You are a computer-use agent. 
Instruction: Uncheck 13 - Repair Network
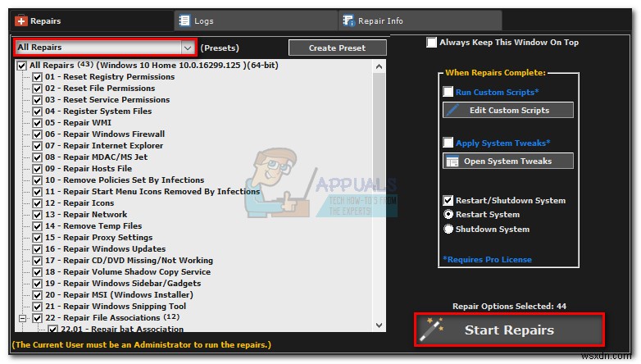point(37,215)
